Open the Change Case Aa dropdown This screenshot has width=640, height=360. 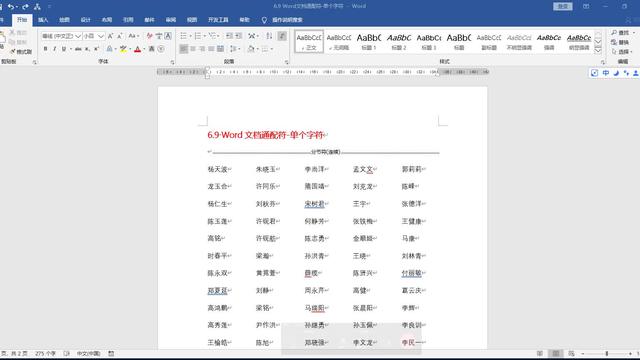[x=133, y=36]
